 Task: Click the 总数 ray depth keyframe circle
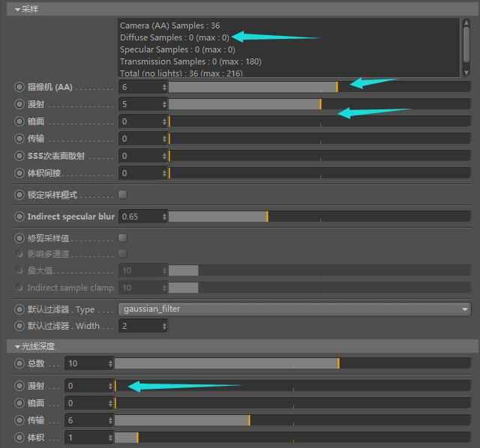coord(19,363)
